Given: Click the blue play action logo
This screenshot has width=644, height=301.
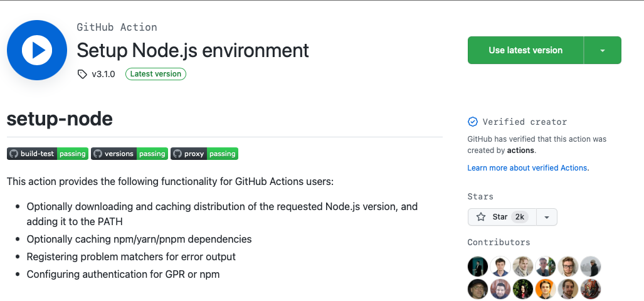Looking at the screenshot, I should tap(37, 50).
